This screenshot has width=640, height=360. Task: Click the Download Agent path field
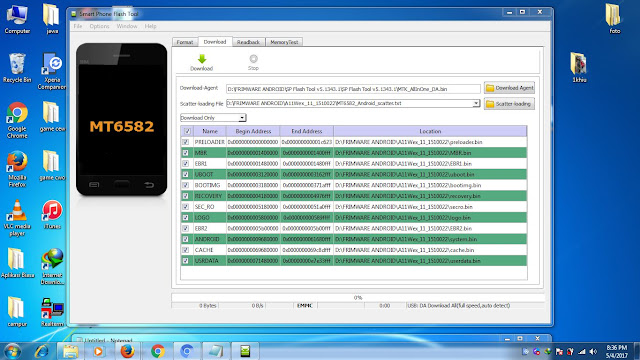click(x=353, y=89)
